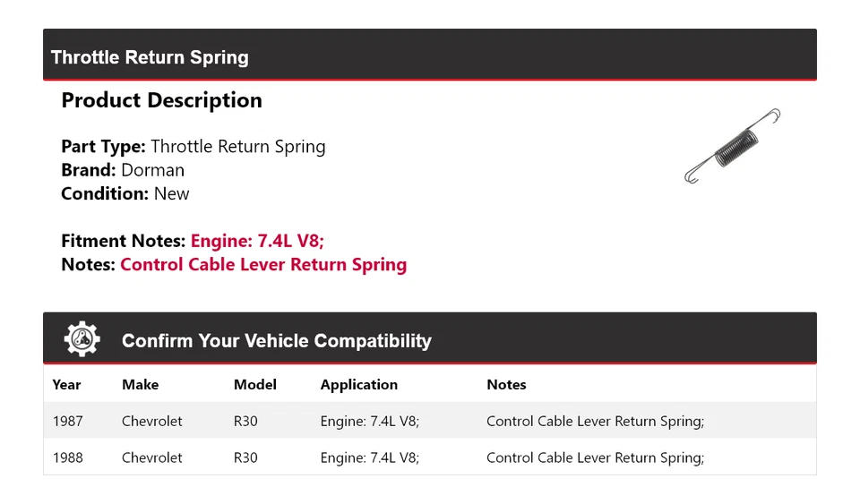Click Condition: New text
Viewport: 860px width, 504px height.
(x=125, y=193)
